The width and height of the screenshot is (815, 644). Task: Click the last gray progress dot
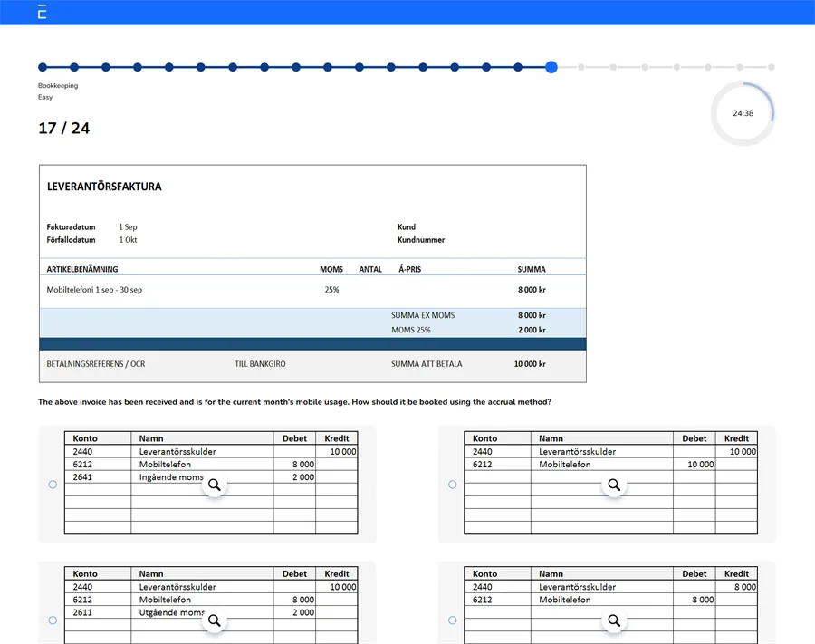772,67
